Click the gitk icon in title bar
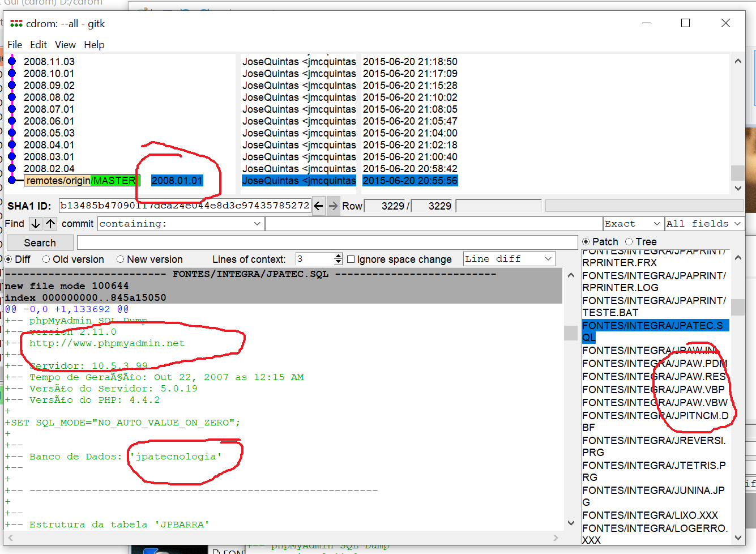756x554 pixels. 16,24
